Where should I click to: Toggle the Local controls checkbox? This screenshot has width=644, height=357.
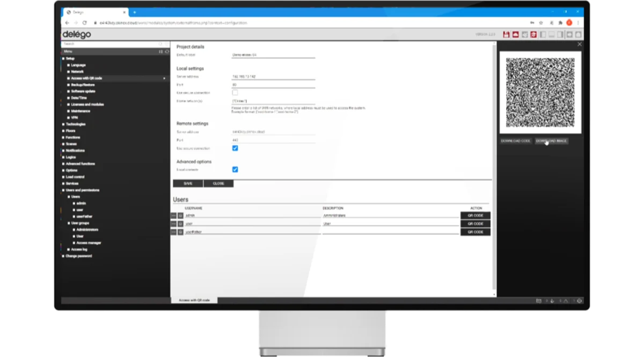click(x=235, y=169)
